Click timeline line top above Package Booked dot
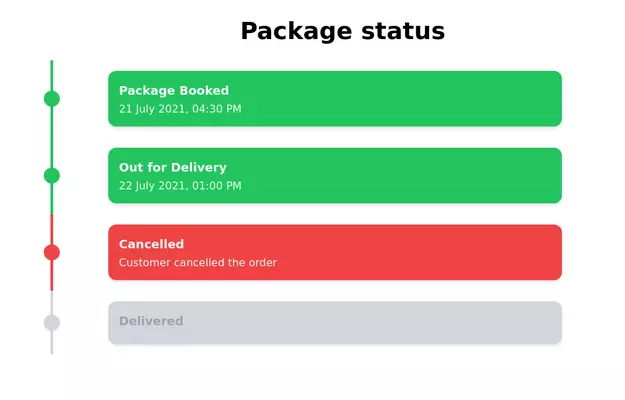625x400 pixels. tap(52, 72)
